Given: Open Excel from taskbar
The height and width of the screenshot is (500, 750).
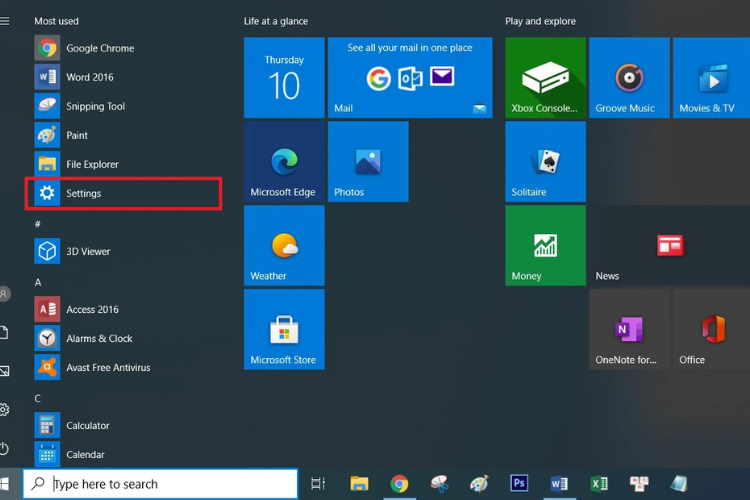Looking at the screenshot, I should pos(598,484).
